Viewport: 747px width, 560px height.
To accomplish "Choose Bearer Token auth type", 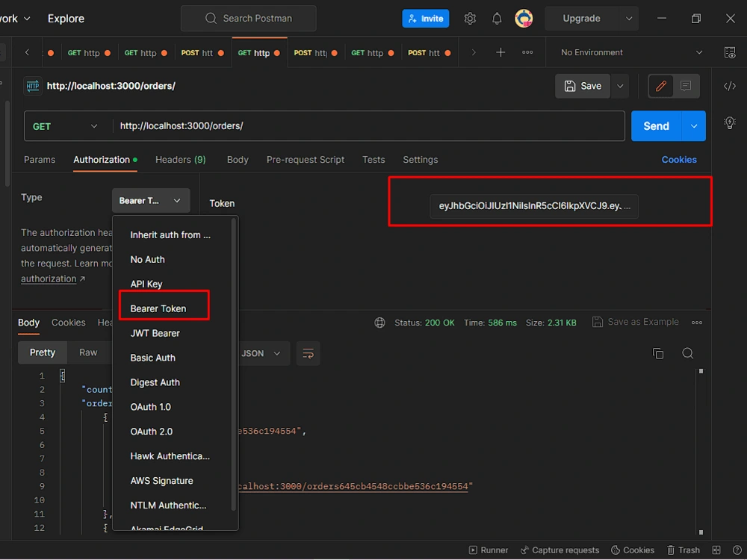I will (x=158, y=309).
